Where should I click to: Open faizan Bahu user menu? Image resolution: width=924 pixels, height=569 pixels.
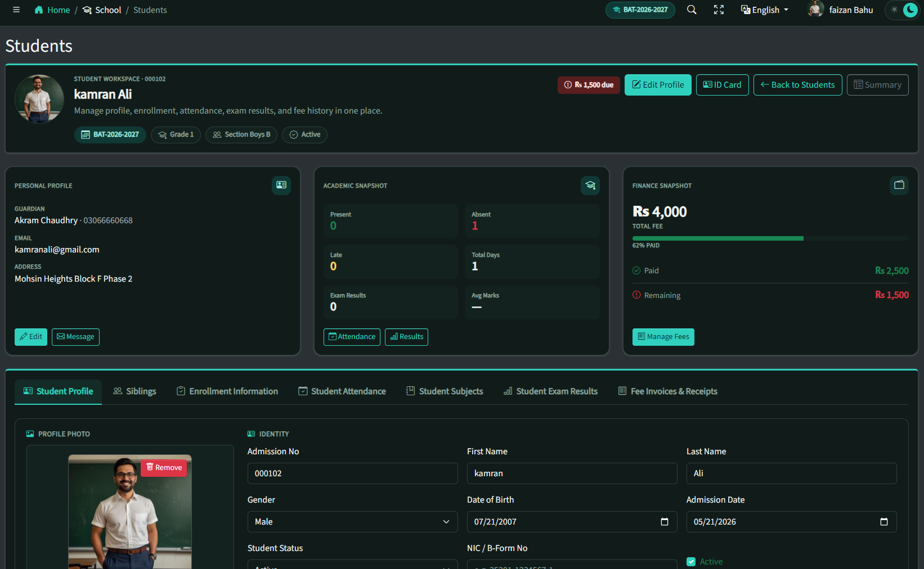pos(840,10)
